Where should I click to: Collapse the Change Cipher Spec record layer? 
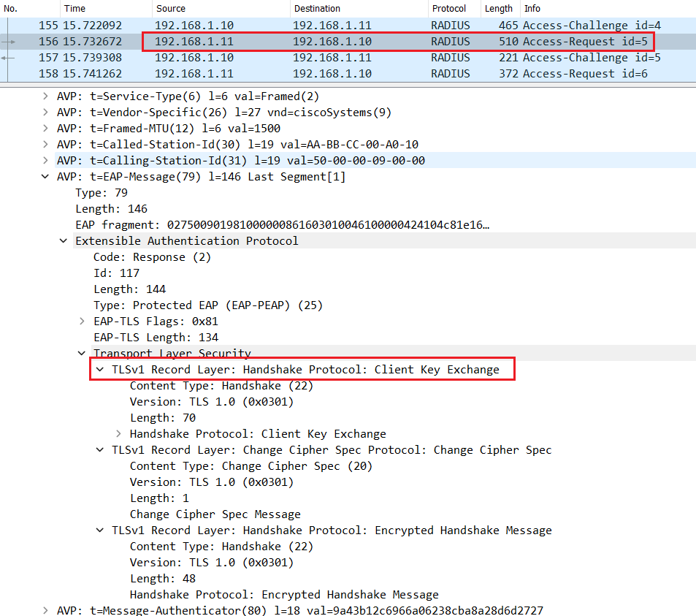[100, 449]
